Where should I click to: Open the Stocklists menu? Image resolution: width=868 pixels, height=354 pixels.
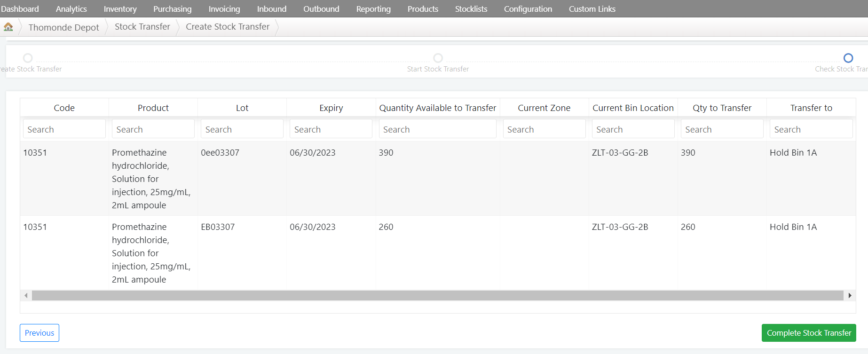point(471,9)
